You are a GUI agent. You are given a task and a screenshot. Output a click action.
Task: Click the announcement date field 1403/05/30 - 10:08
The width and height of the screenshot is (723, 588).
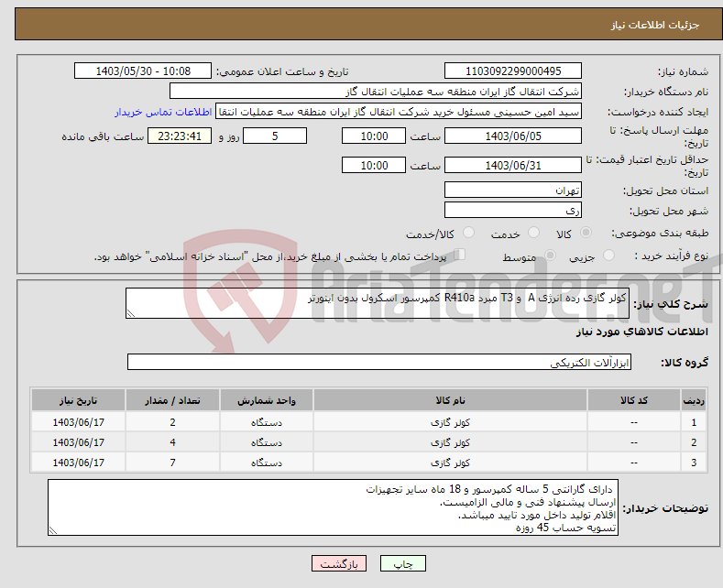(142, 71)
